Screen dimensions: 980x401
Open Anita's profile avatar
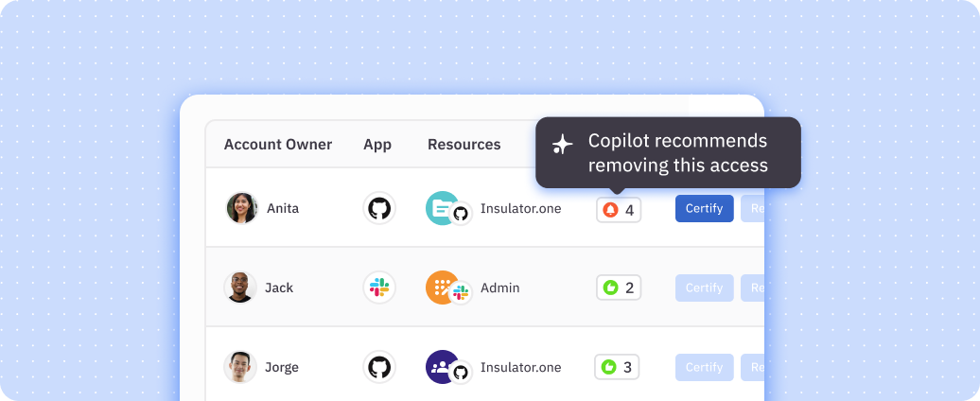(242, 208)
